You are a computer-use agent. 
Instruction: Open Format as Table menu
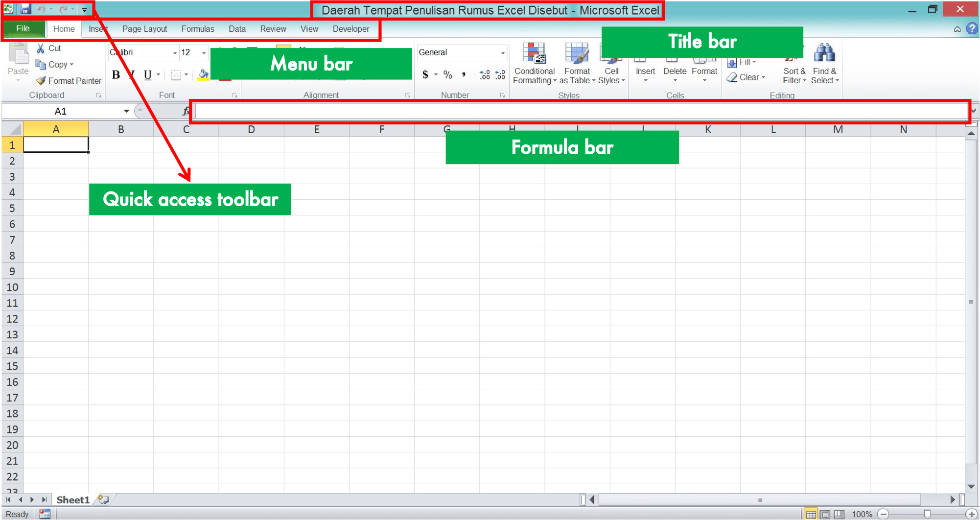point(577,64)
